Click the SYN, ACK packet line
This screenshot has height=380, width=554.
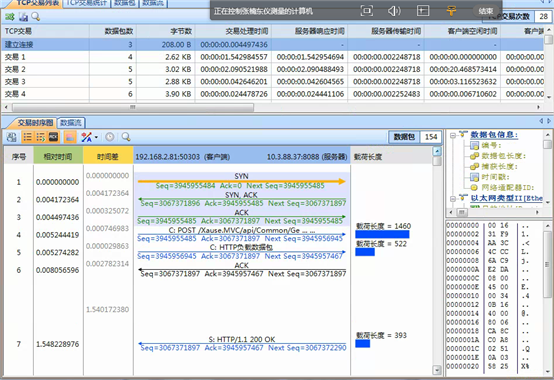pos(241,199)
